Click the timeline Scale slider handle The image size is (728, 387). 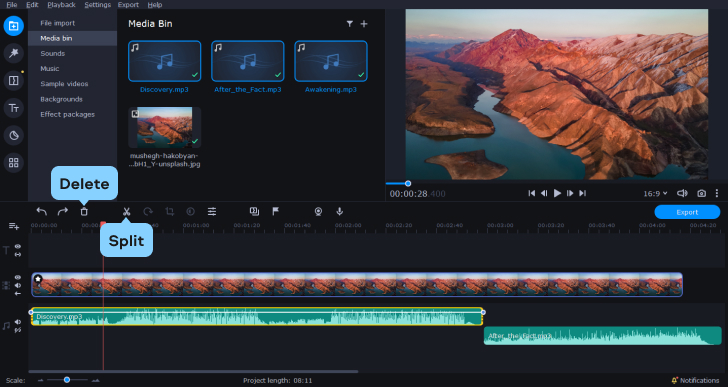[67, 380]
